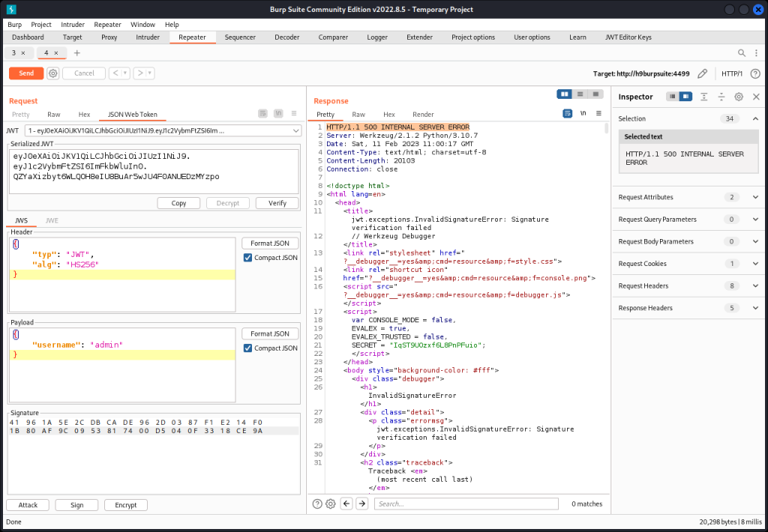Click the Burp Suite logo in title bar
This screenshot has width=768, height=532.
click(x=10, y=9)
